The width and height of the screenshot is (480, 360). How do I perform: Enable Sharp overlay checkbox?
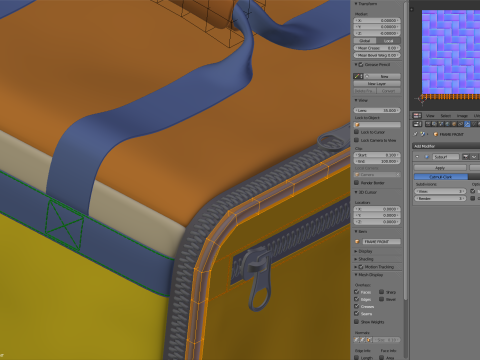point(381,292)
